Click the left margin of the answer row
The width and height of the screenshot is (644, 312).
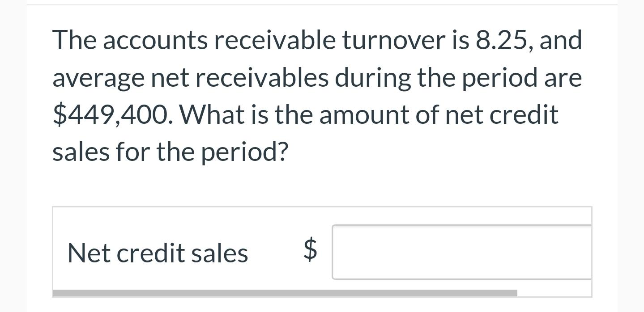[58, 252]
